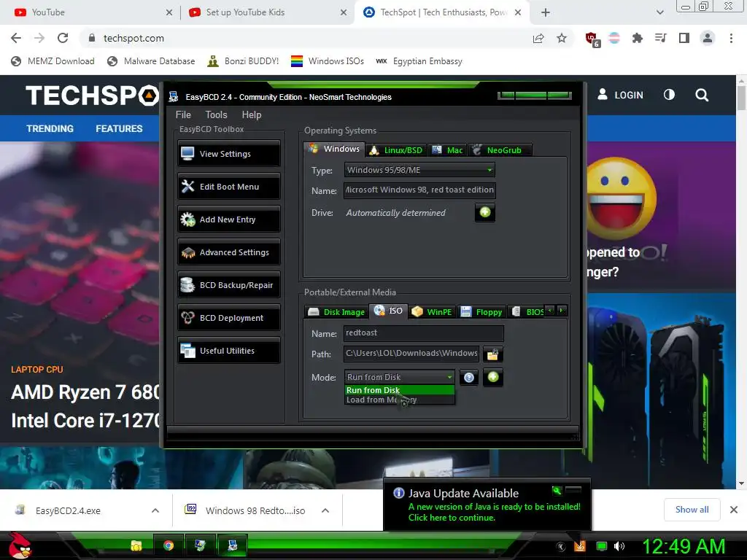Click the operating system Name field
Screen dimensions: 747x560
419,190
